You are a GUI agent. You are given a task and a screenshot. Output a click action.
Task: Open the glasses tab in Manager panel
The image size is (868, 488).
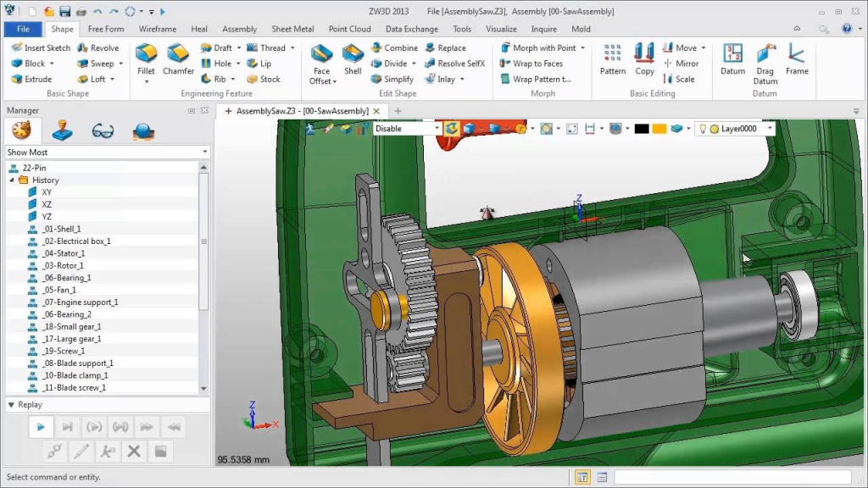(103, 130)
